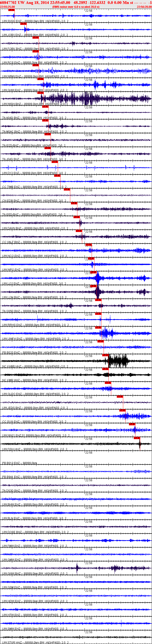
Task: Click the UW.SVOH EHZ station label
Action: pos(35,21)
